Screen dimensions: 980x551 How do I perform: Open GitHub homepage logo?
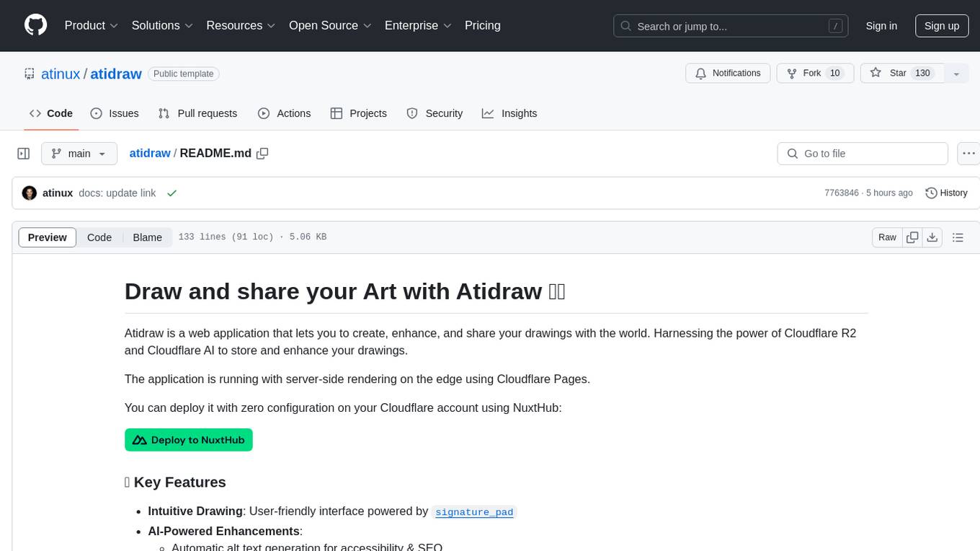[35, 25]
